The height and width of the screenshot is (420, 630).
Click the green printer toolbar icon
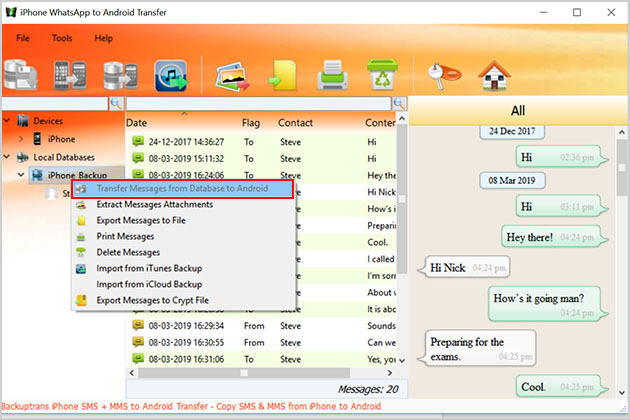pyautogui.click(x=332, y=76)
